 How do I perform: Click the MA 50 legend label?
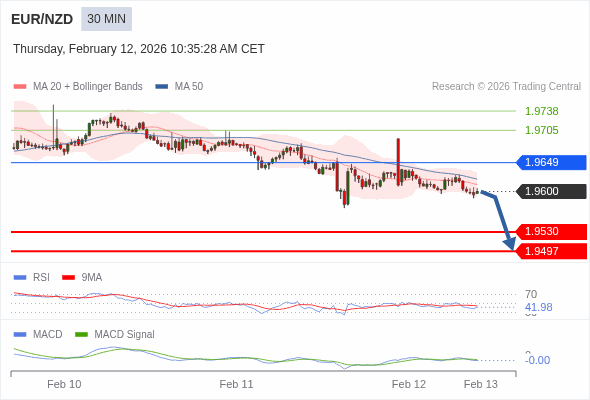pos(189,87)
